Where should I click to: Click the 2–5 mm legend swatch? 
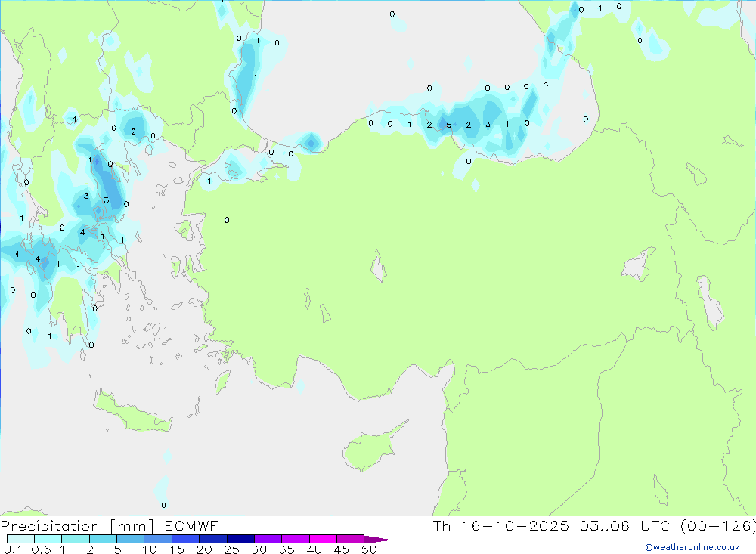tap(103, 539)
